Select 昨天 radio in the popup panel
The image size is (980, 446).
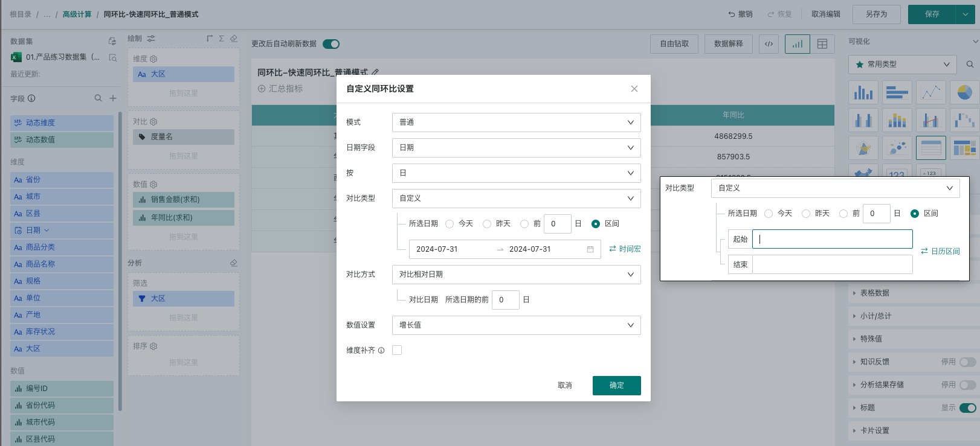[806, 214]
